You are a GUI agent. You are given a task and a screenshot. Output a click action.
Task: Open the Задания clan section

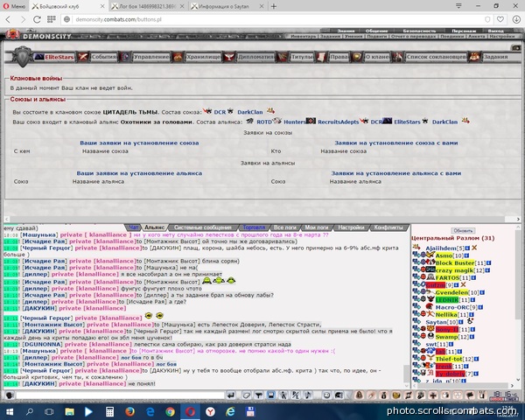coord(495,57)
